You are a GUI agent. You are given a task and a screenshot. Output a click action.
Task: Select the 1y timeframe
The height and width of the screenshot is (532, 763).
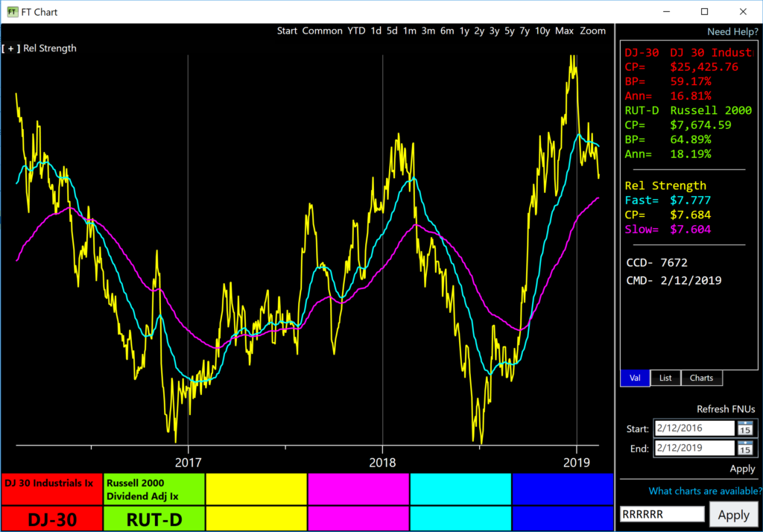click(x=466, y=31)
